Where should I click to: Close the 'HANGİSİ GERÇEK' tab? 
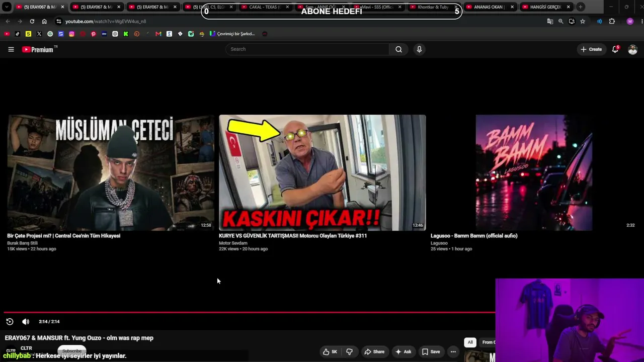click(x=569, y=7)
